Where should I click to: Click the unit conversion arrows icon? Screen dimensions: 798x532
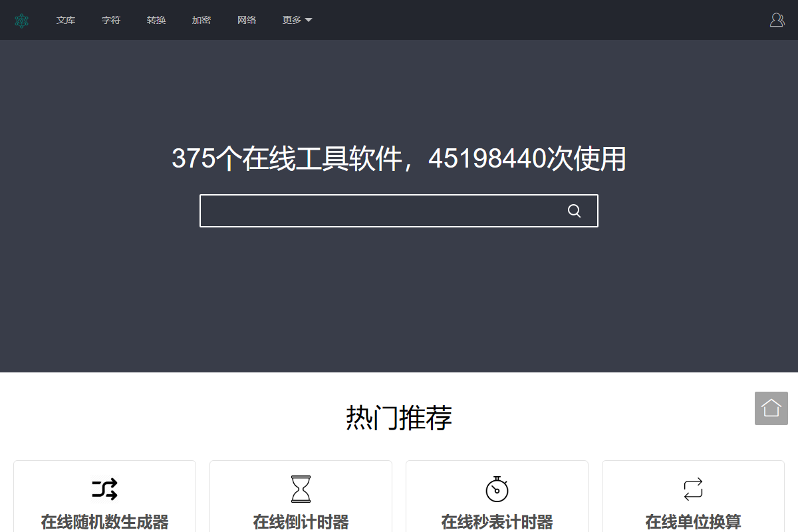pos(692,488)
